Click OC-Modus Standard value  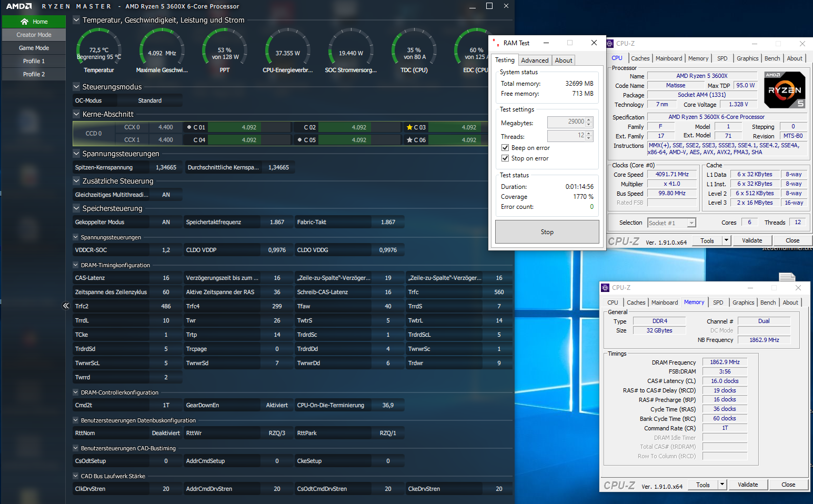pos(150,100)
